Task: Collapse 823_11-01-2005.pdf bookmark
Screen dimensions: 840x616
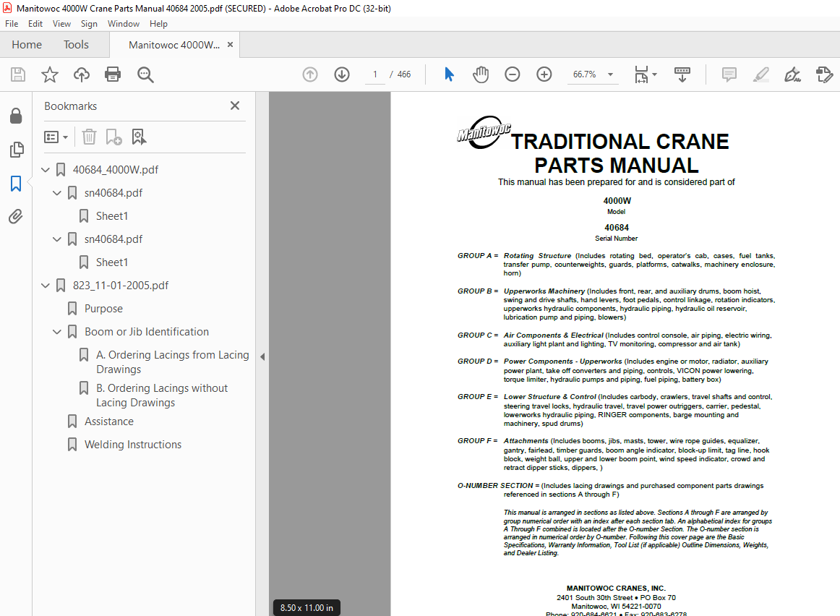Action: pyautogui.click(x=46, y=286)
